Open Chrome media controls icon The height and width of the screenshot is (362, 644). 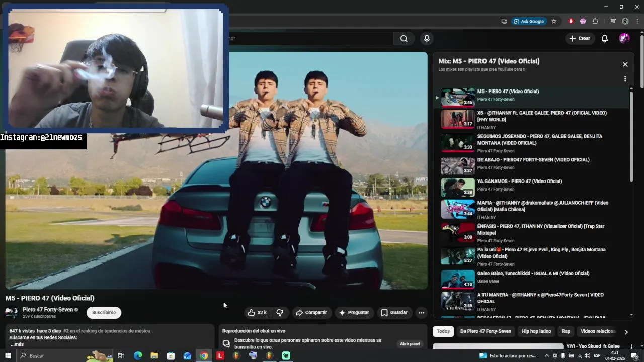tap(613, 21)
